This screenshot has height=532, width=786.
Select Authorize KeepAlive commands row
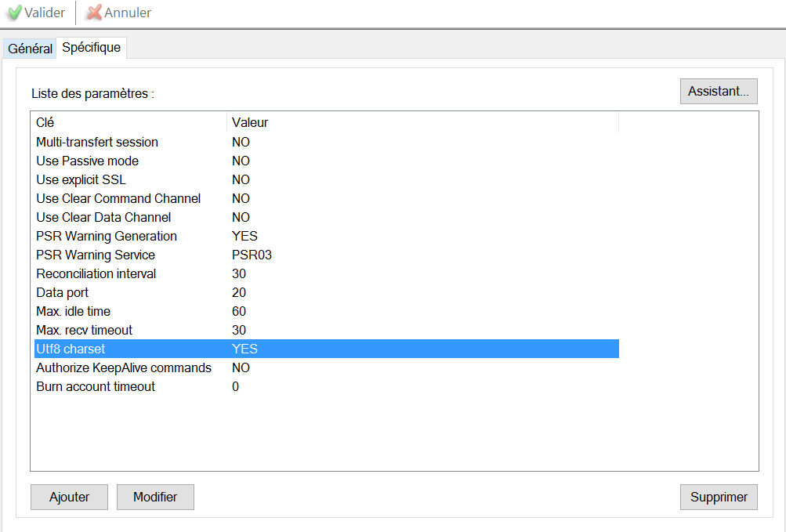coord(124,368)
